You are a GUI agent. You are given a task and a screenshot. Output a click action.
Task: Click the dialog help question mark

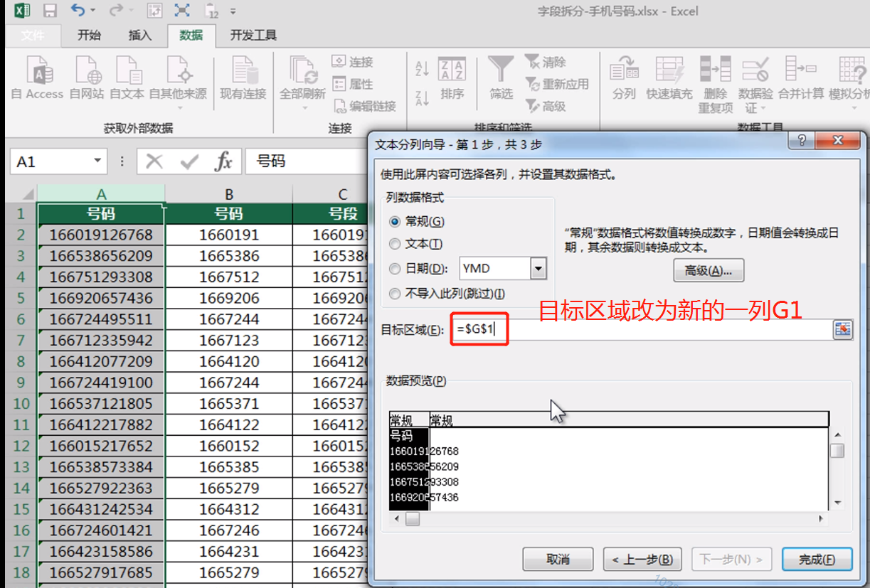802,141
